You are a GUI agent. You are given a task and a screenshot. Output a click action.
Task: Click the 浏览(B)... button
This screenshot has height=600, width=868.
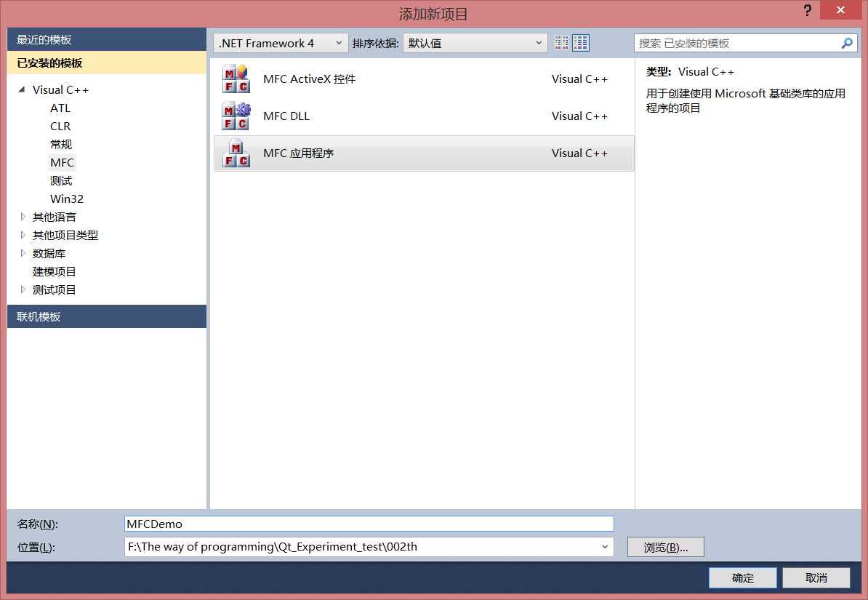pyautogui.click(x=666, y=548)
